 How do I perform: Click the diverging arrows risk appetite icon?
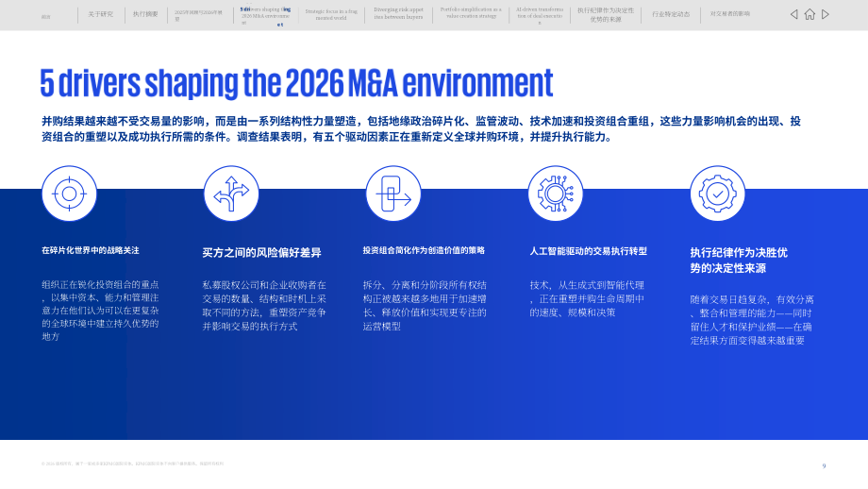tap(231, 194)
